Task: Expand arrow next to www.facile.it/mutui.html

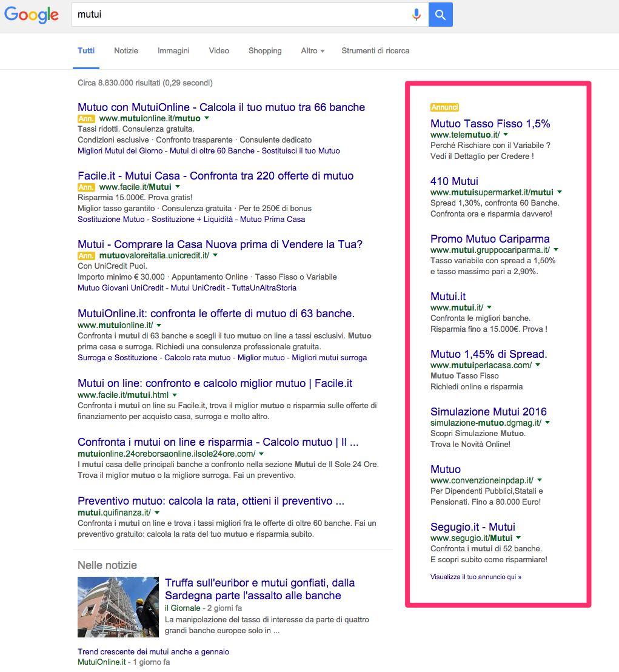Action: pos(175,395)
